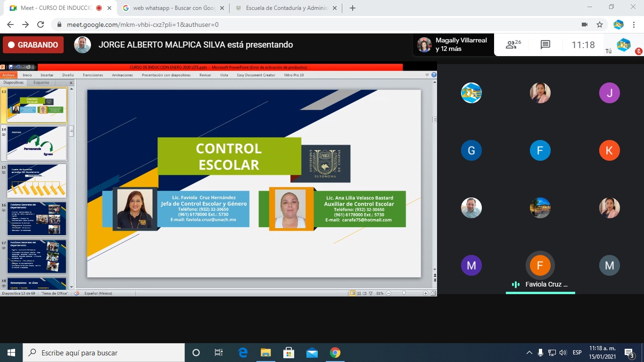Click PowerPoint save icon in quick access

10,67
